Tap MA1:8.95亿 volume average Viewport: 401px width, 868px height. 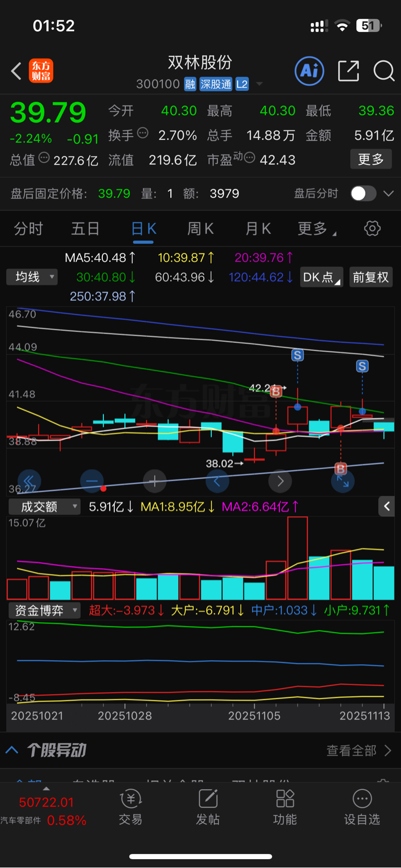[x=178, y=507]
